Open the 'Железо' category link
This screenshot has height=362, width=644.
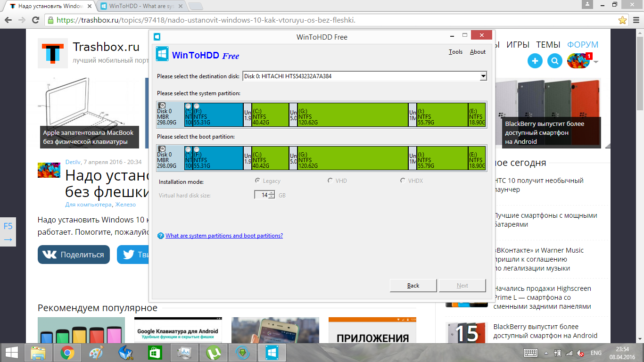pyautogui.click(x=125, y=204)
